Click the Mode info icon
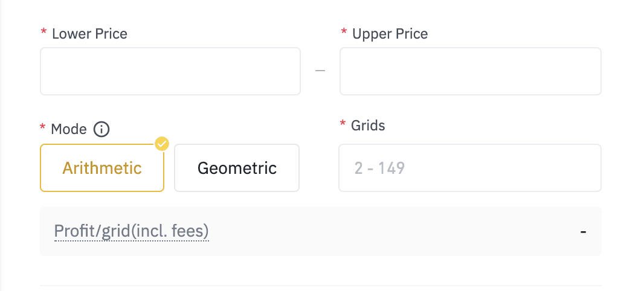The width and height of the screenshot is (644, 291). point(101,129)
